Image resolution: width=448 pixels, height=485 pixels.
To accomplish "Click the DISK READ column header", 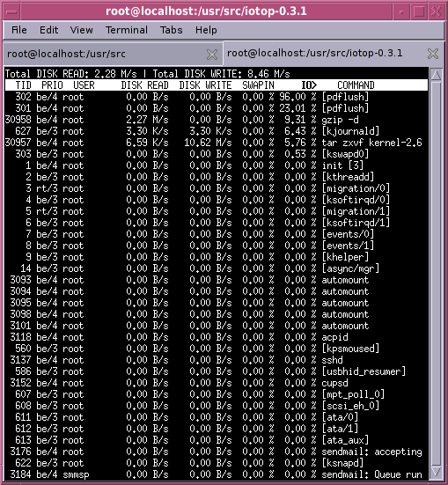I will (144, 85).
